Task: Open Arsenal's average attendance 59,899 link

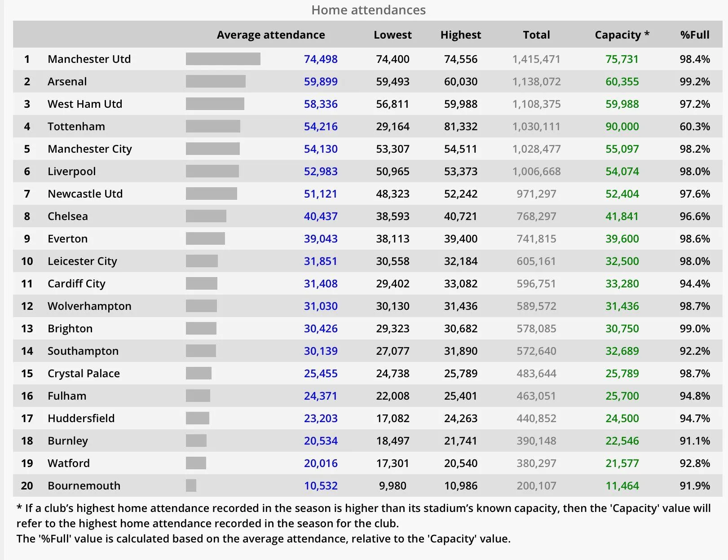Action: [320, 81]
